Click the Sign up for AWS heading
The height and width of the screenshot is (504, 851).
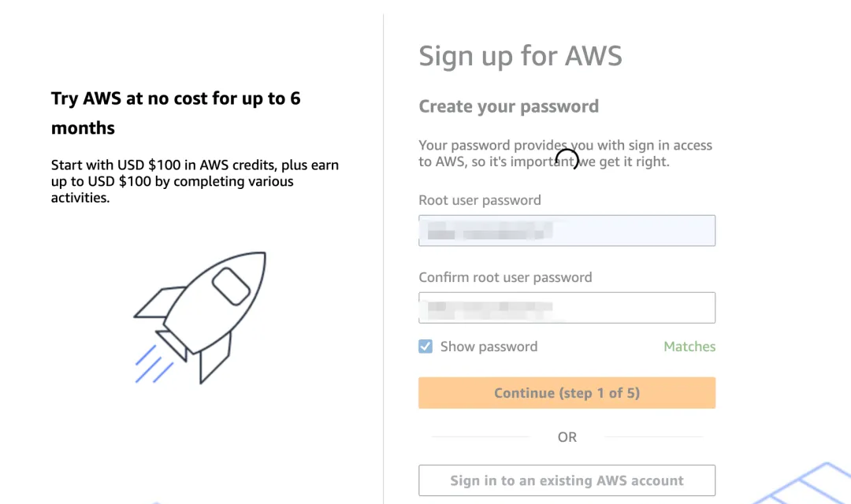[x=520, y=57]
